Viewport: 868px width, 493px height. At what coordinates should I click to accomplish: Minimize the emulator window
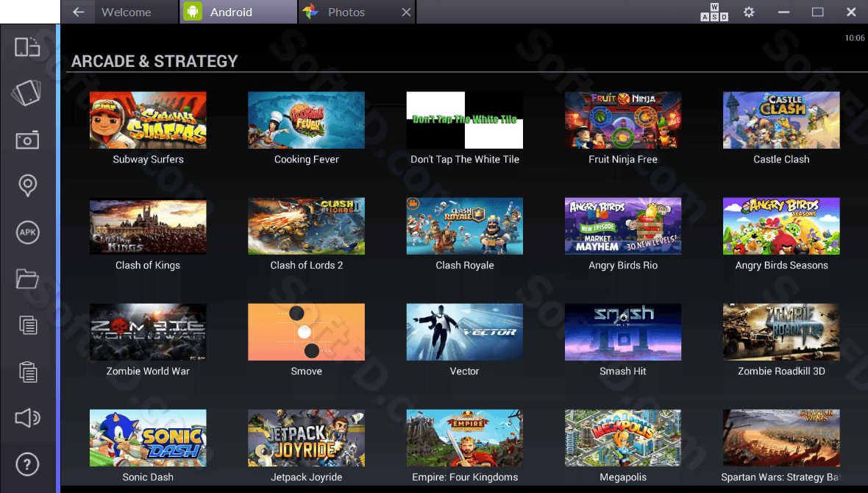point(783,13)
